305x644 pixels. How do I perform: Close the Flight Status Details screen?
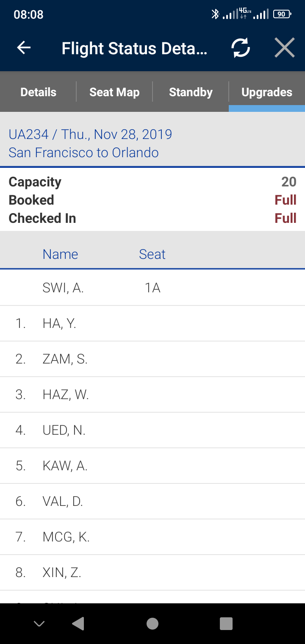pos(284,48)
